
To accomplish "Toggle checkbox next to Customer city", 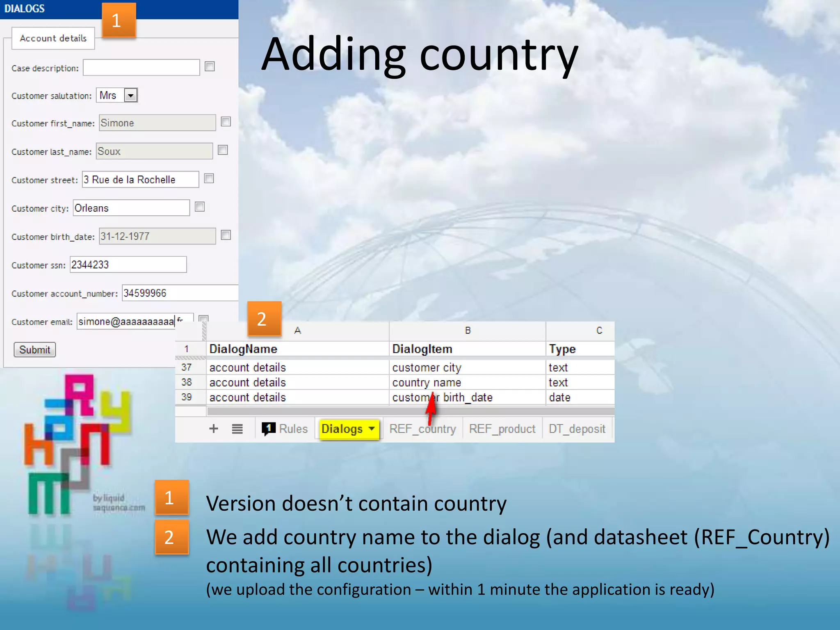I will point(200,206).
